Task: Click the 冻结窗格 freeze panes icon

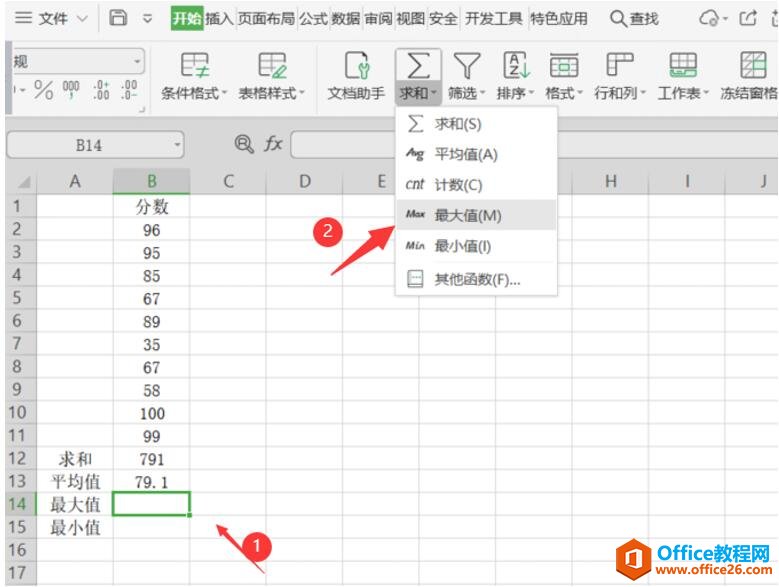Action: tap(753, 65)
